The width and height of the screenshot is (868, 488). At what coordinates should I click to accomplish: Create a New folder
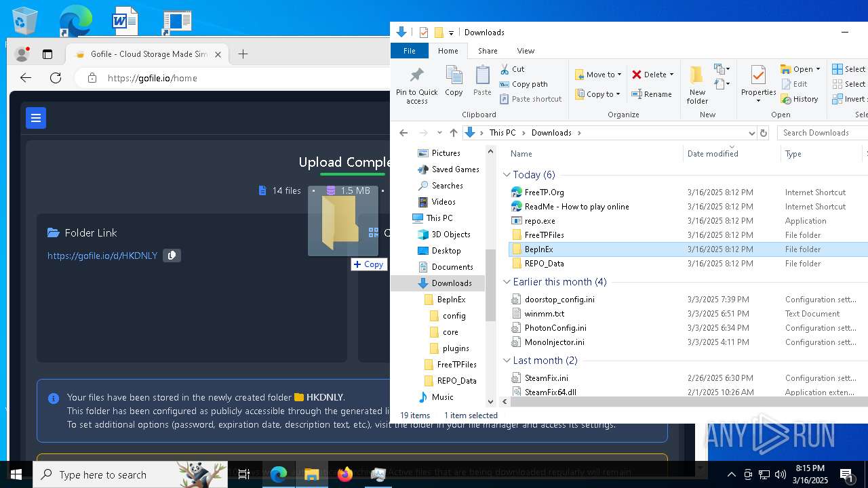point(697,85)
